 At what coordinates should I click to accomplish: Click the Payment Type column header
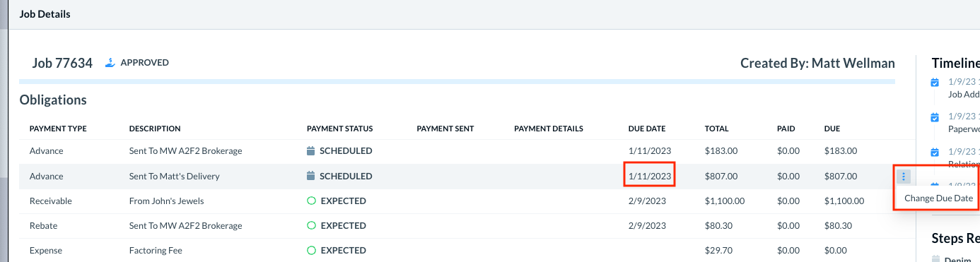click(58, 129)
